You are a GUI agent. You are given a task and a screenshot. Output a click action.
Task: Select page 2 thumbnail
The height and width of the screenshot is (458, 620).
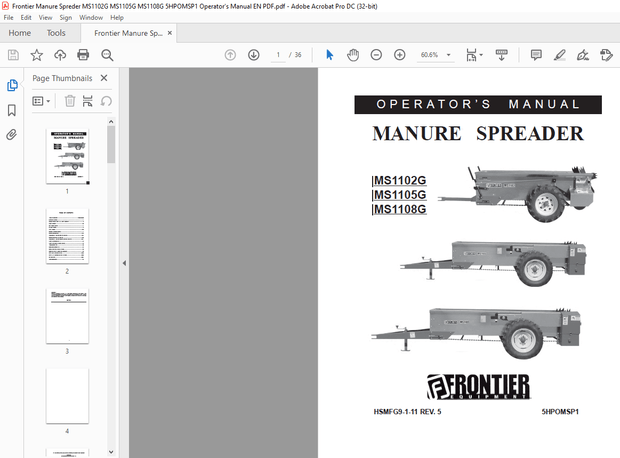coord(67,236)
